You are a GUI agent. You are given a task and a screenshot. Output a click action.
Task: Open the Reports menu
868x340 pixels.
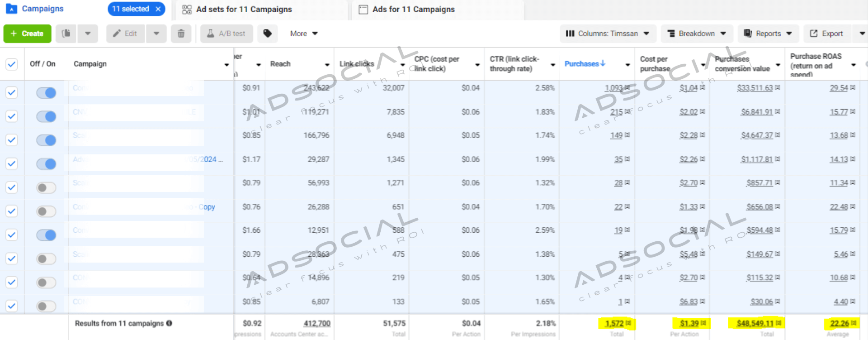click(768, 34)
